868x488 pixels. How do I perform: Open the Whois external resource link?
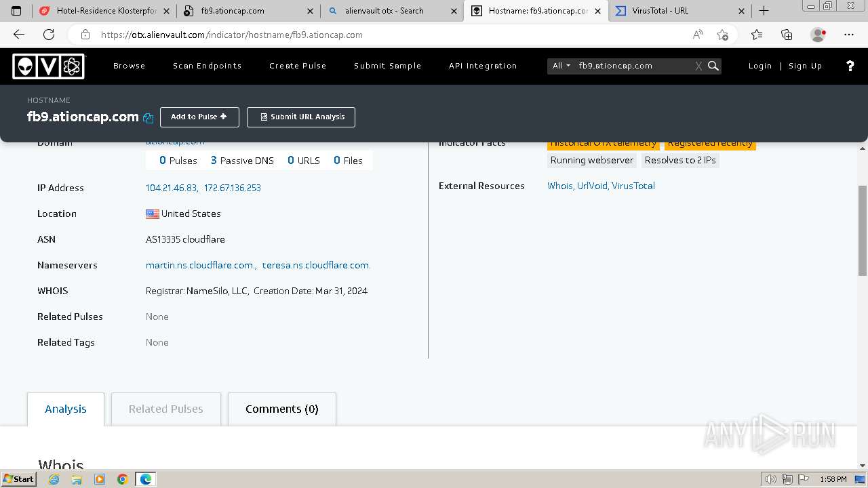pos(559,186)
